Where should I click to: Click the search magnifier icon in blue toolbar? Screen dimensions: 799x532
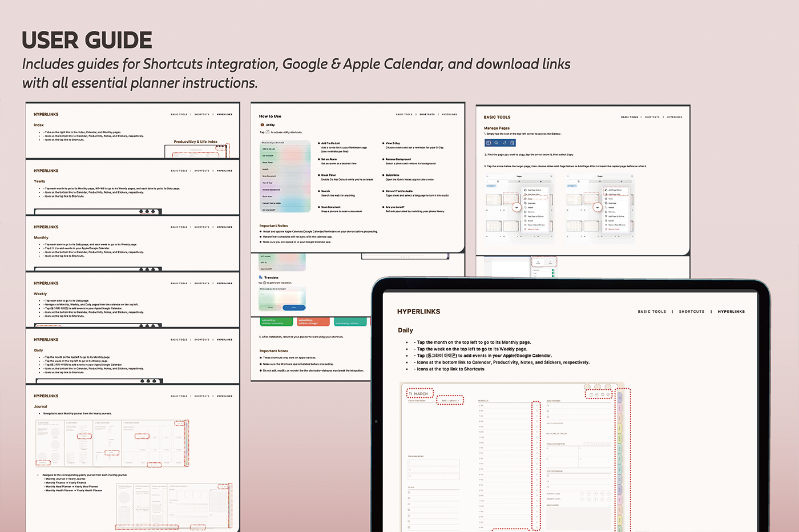click(497, 143)
